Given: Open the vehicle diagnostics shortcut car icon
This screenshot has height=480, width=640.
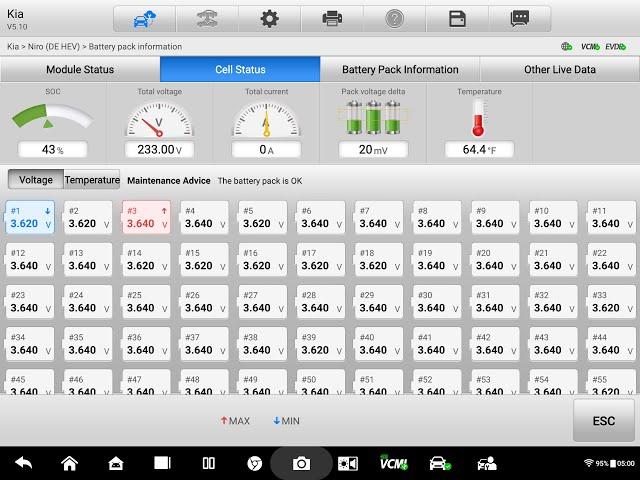Looking at the screenshot, I should pos(440,464).
